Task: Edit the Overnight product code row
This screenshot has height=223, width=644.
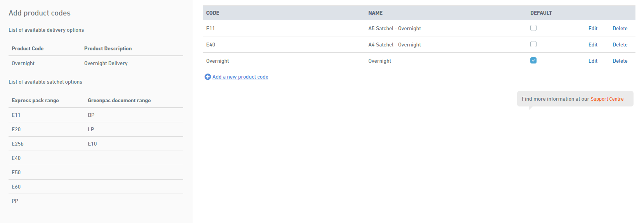Action: pyautogui.click(x=593, y=61)
